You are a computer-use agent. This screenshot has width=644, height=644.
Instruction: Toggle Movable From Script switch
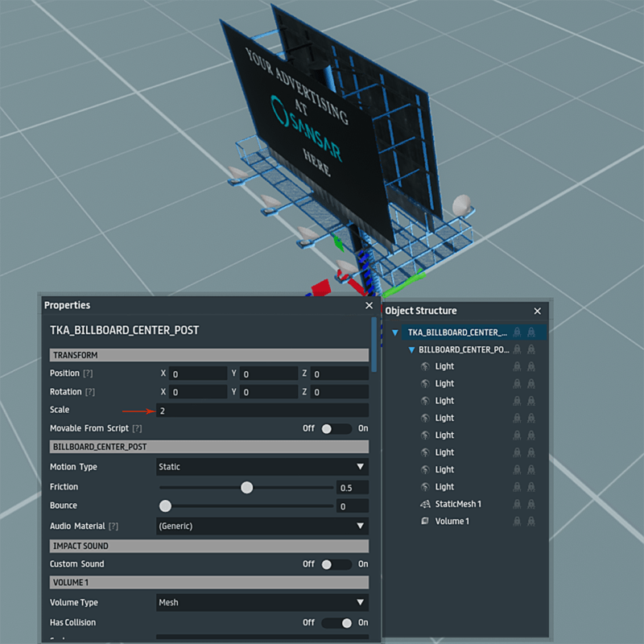coord(336,428)
